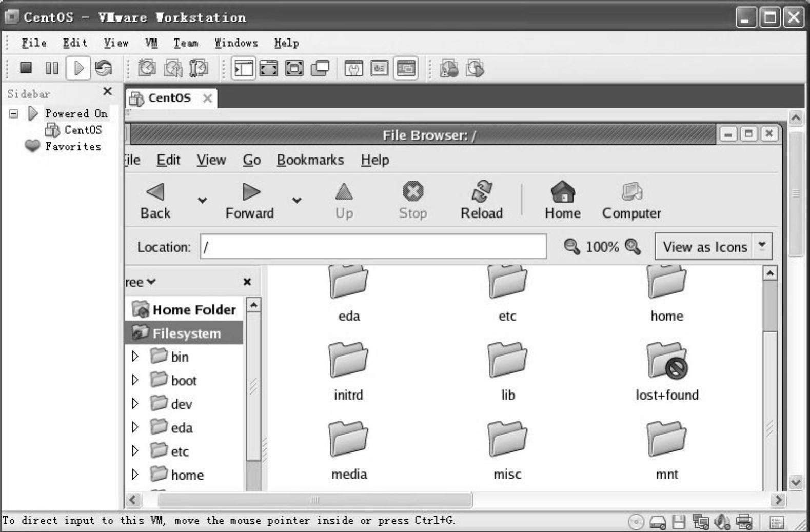Open the Forward history dropdown arrow

click(297, 200)
